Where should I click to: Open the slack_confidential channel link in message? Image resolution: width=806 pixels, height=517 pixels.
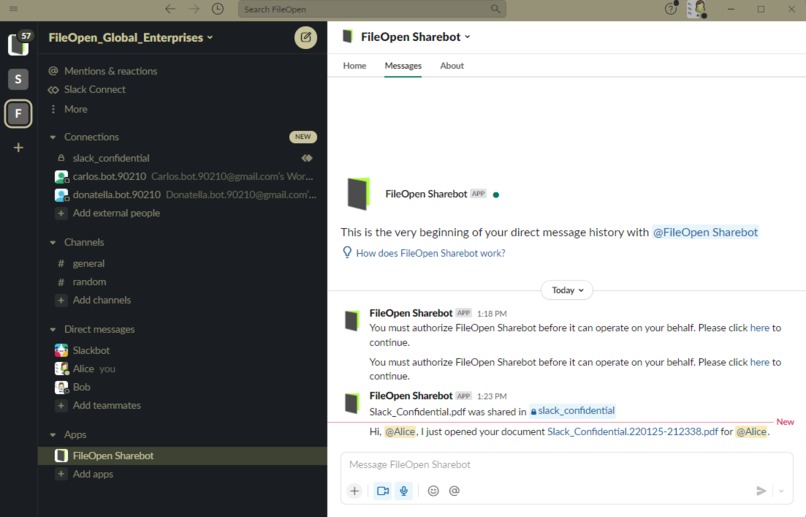pos(572,411)
